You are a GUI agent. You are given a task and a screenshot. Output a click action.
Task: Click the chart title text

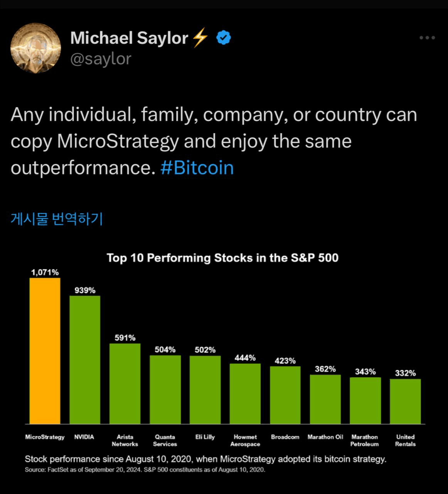[x=222, y=258]
